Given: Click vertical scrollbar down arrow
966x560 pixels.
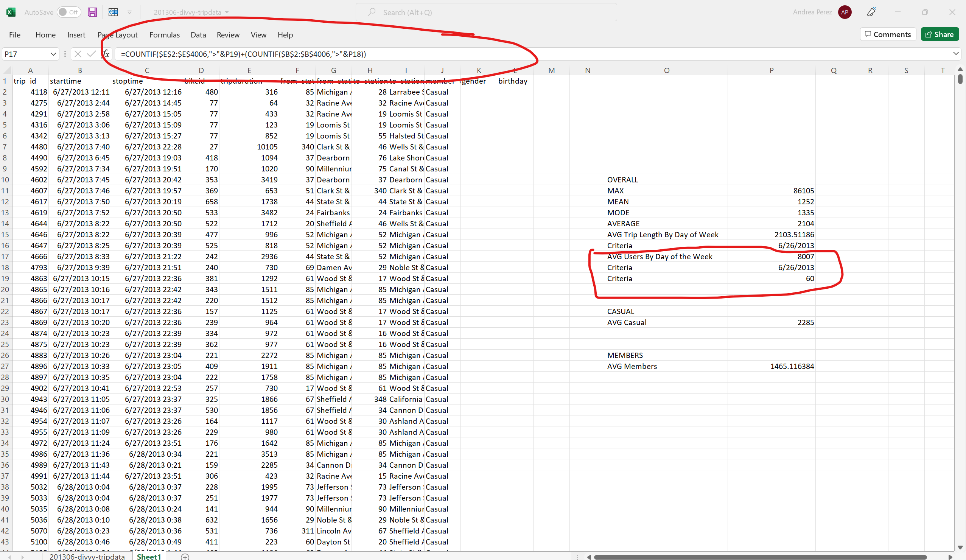Looking at the screenshot, I should [960, 548].
